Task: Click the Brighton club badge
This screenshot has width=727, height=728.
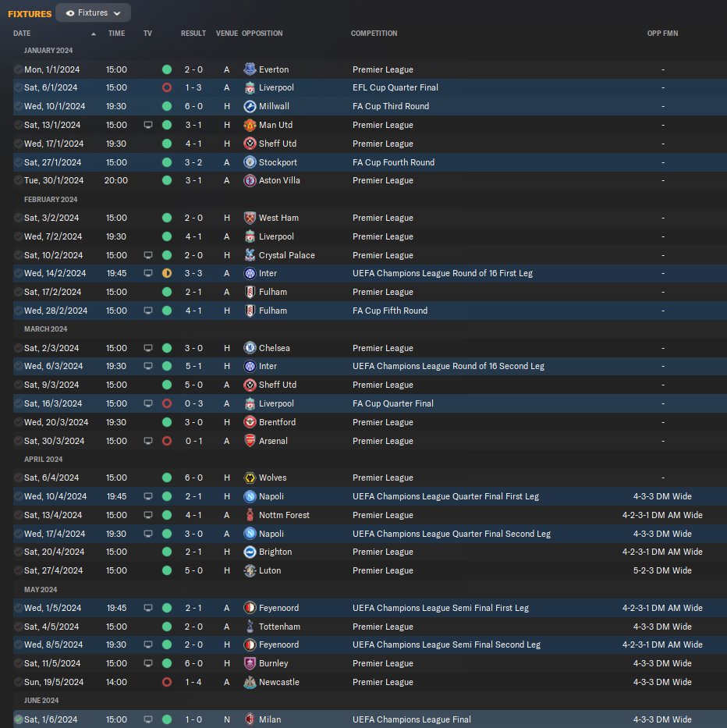Action: [250, 552]
